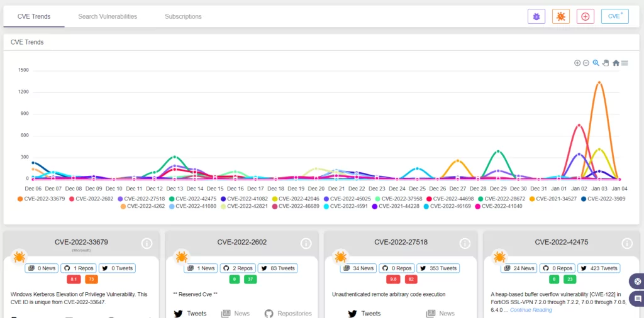
Task: Open Tweets tab on CVE-2022-2602 card
Action: click(x=190, y=314)
